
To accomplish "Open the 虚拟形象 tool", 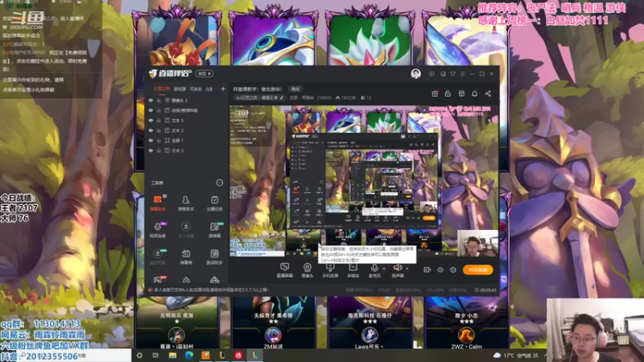I will tap(157, 257).
